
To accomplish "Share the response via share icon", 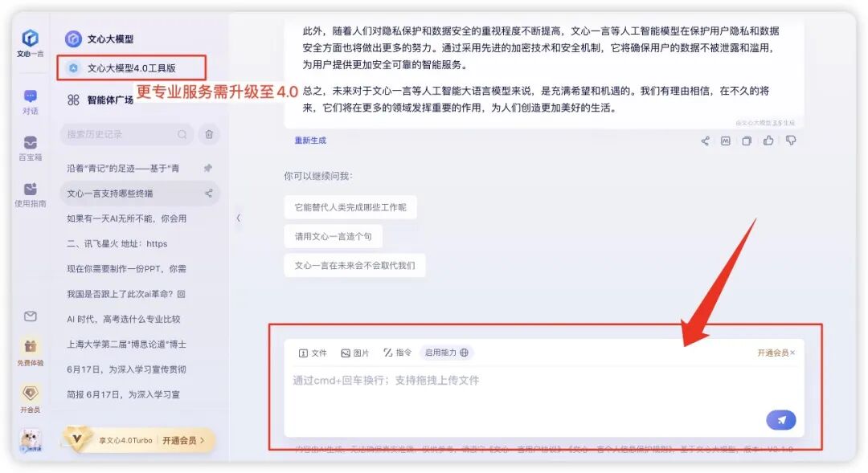I will pyautogui.click(x=704, y=140).
